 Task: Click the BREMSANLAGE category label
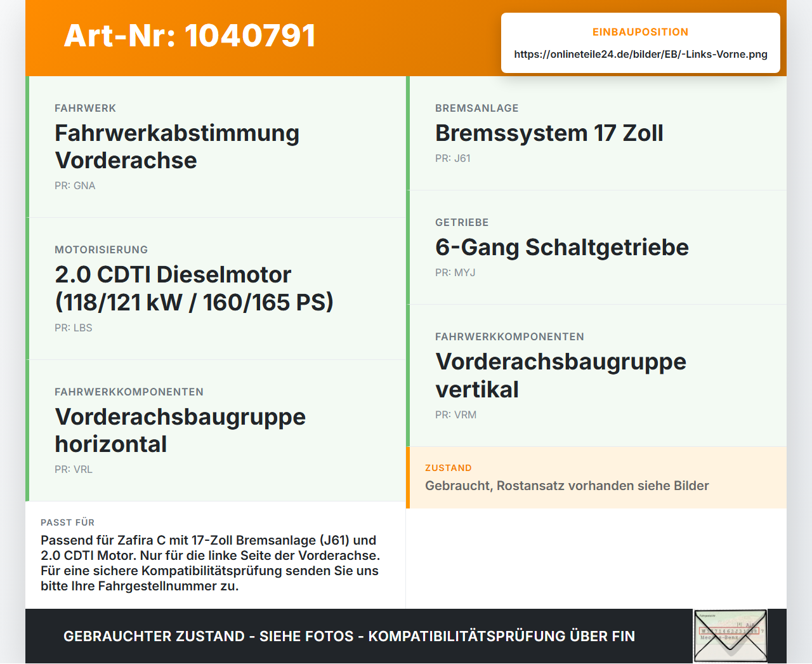[477, 108]
